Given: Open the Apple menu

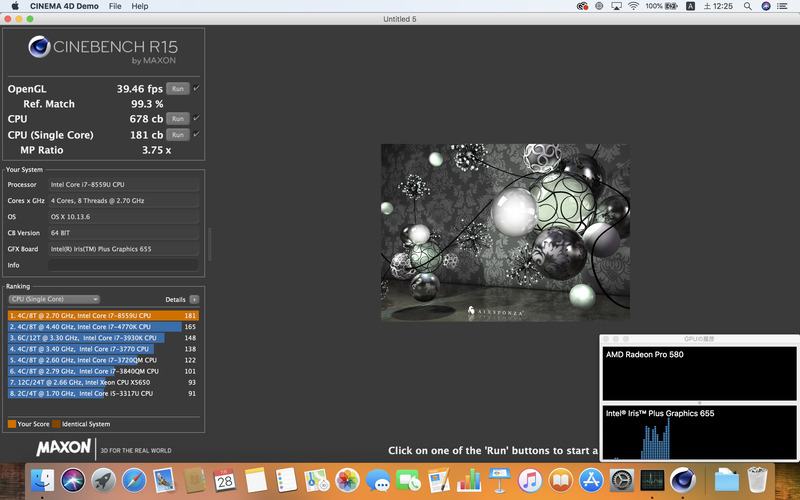Looking at the screenshot, I should coord(17,6).
